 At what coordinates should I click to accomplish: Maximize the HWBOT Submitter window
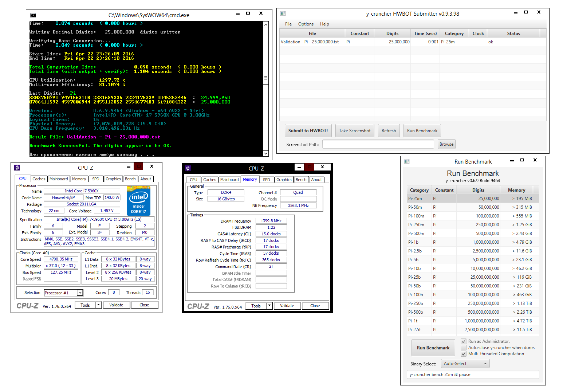[x=526, y=12]
